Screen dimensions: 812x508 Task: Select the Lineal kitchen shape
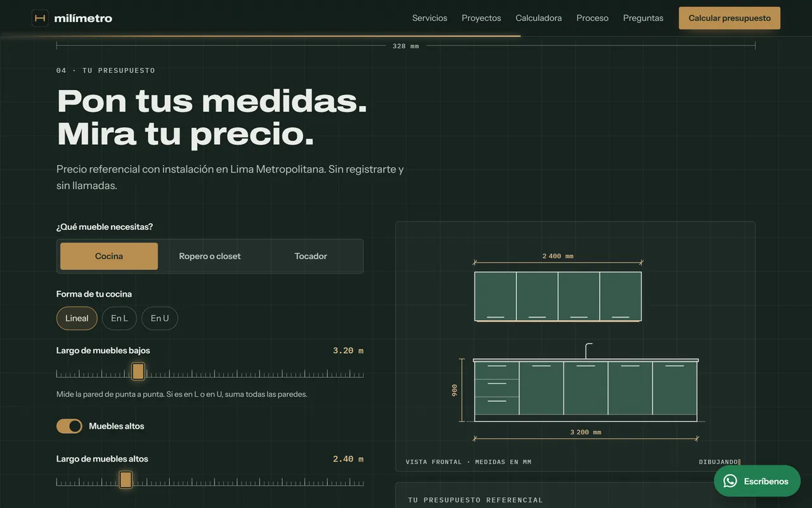tap(77, 318)
